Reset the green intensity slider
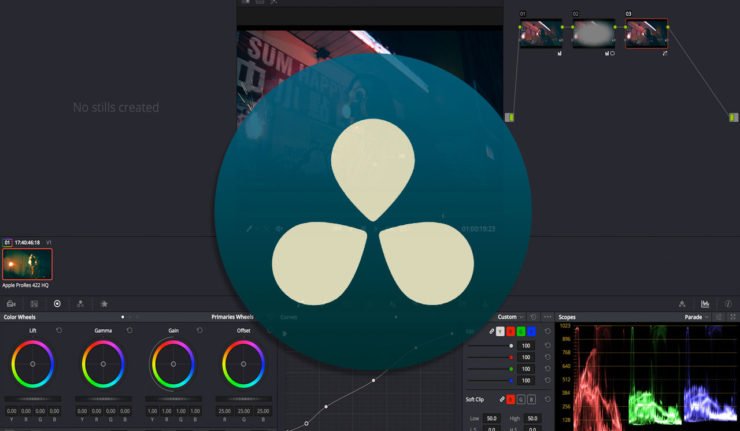The image size is (740, 431). pyautogui.click(x=547, y=369)
